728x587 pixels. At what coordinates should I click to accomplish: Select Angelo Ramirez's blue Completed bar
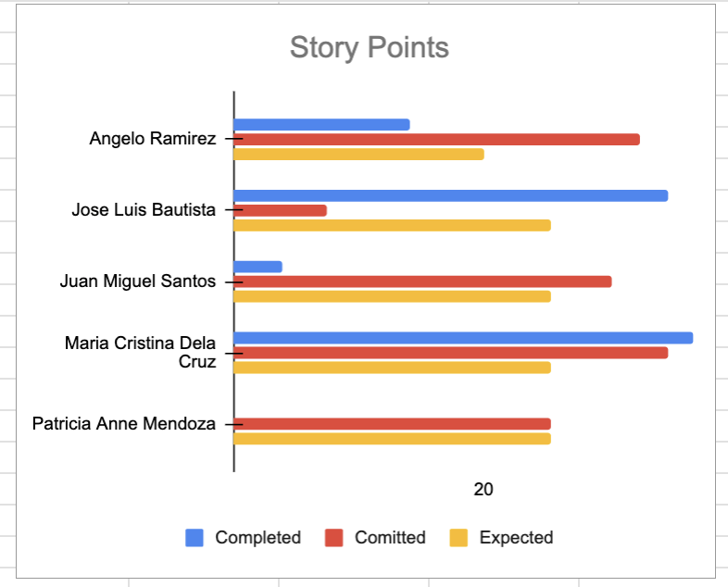321,124
